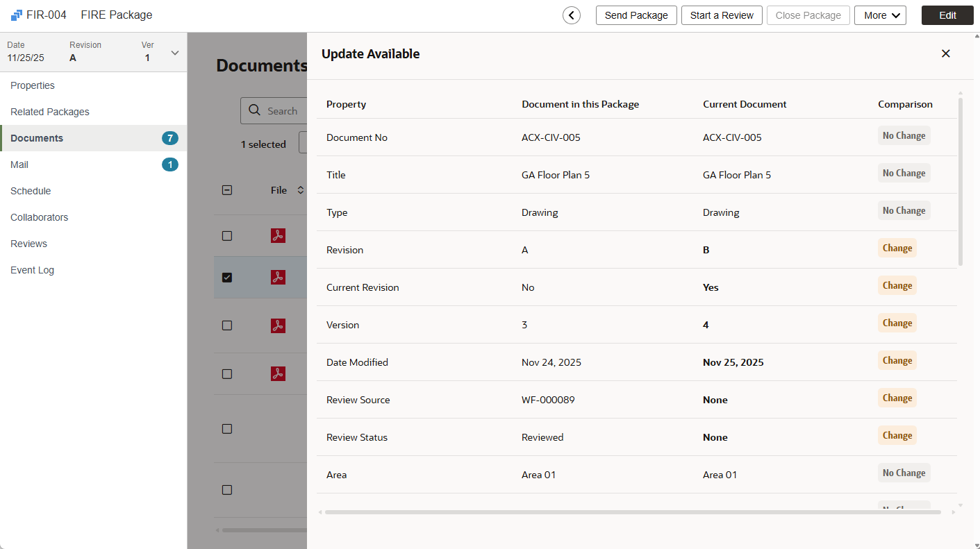Viewport: 980px width, 549px height.
Task: Check the first document row checkbox
Action: click(x=227, y=236)
